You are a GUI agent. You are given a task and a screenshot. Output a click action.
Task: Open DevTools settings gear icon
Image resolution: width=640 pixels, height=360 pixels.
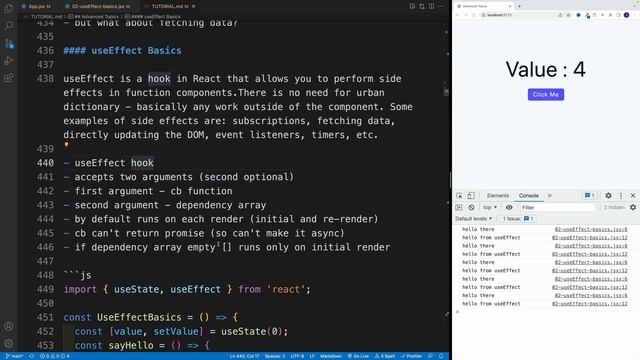[608, 196]
